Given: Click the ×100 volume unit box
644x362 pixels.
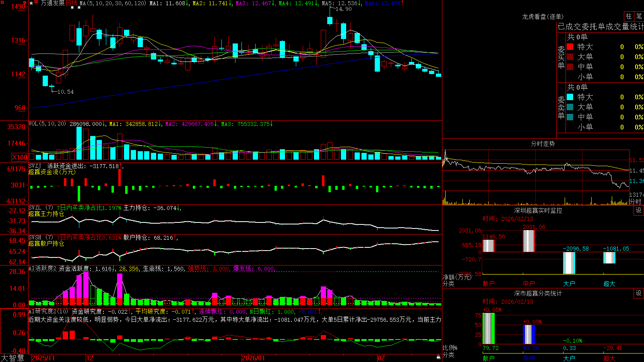Looking at the screenshot, I should coord(19,157).
